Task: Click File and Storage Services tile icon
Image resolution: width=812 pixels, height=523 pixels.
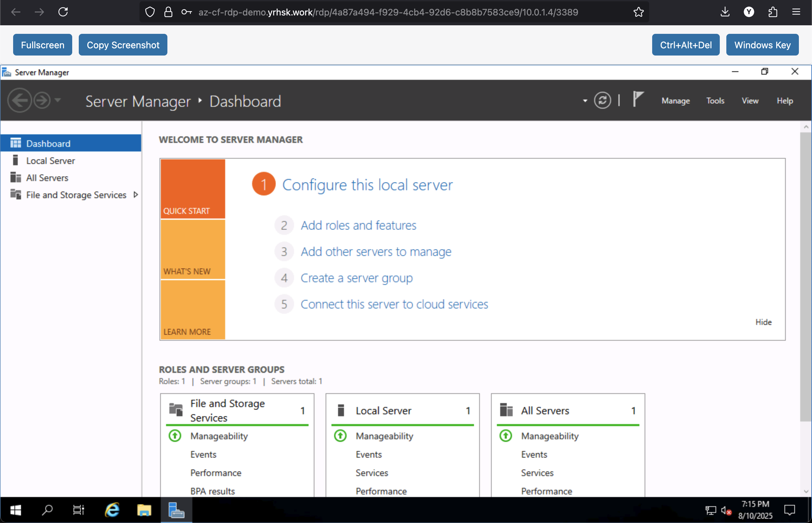Action: pos(176,410)
